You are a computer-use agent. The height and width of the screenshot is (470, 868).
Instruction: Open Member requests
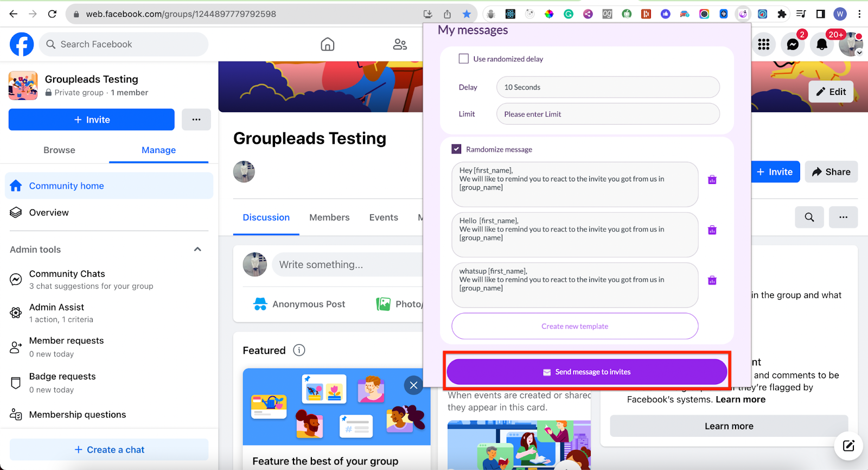point(109,347)
